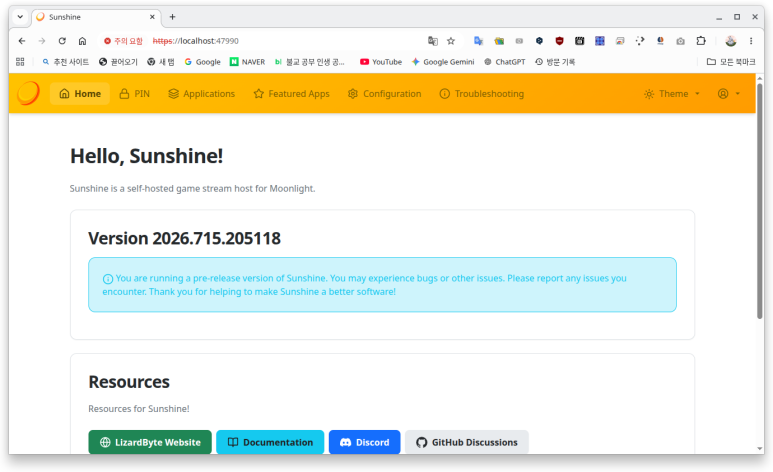Viewport: 773px width, 472px height.
Task: Open the 추천 사이트 bookmark
Action: coord(66,62)
